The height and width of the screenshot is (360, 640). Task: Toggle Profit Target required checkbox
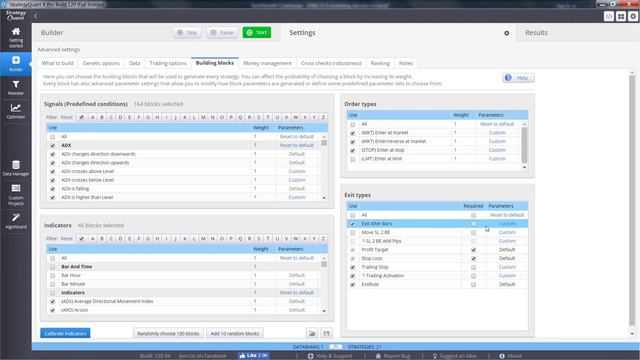[473, 250]
